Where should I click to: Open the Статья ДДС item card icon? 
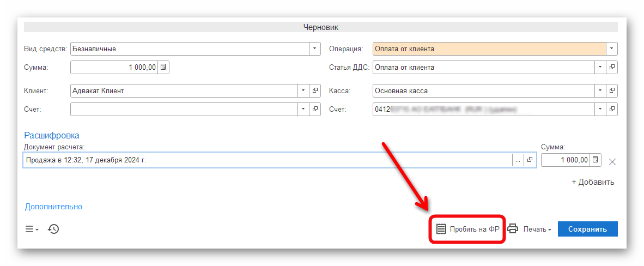(x=612, y=67)
